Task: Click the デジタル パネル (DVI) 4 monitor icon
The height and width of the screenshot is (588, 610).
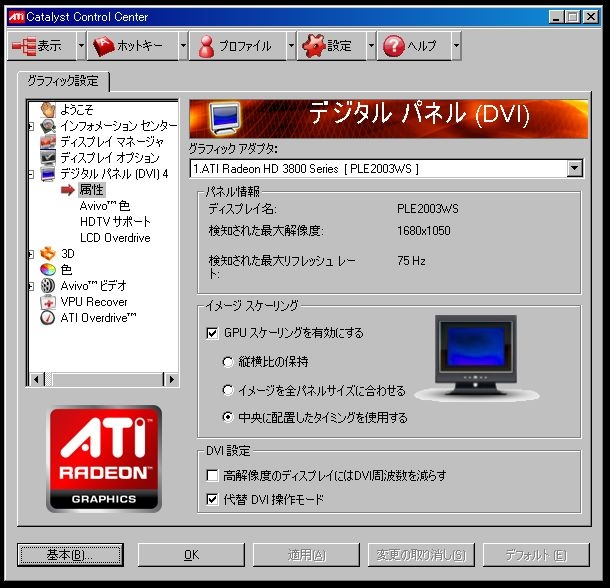Action: coord(48,174)
